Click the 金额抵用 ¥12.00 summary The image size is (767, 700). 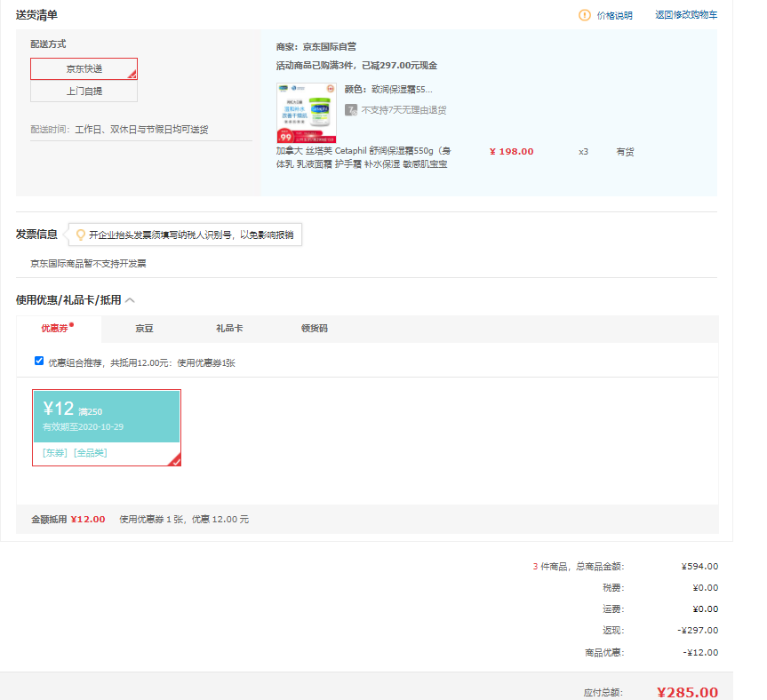(x=68, y=519)
